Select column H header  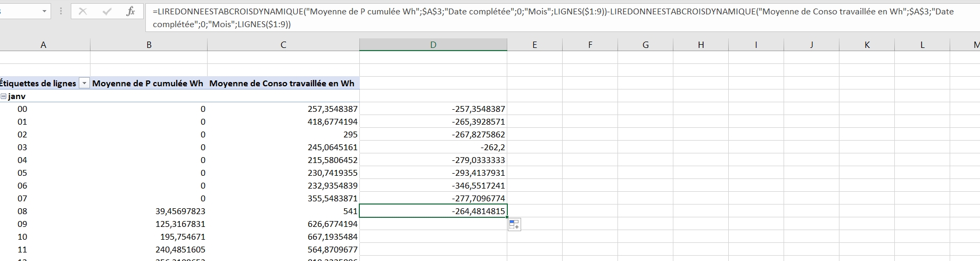(x=701, y=45)
